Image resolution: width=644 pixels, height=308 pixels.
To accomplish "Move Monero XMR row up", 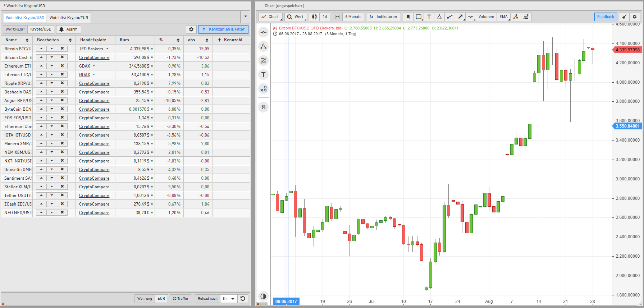I will [41, 143].
